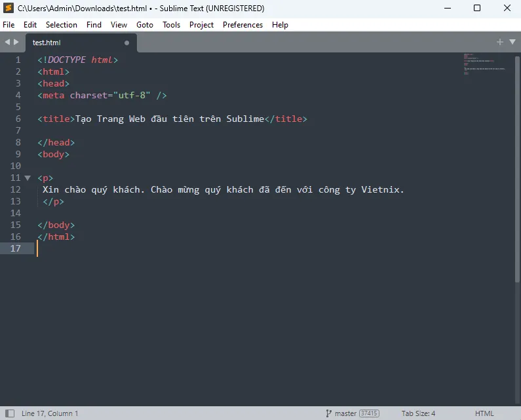
Task: Open the Project menu
Action: pos(201,25)
